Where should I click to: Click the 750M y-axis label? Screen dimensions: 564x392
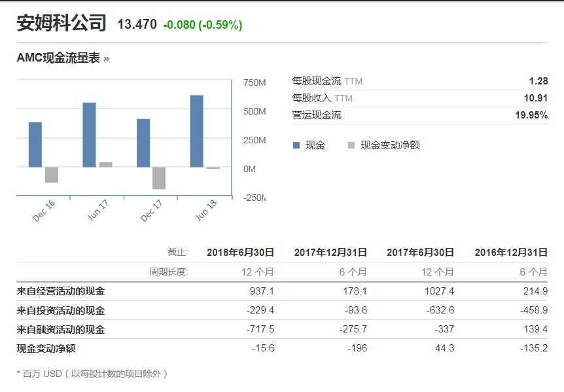tap(255, 82)
